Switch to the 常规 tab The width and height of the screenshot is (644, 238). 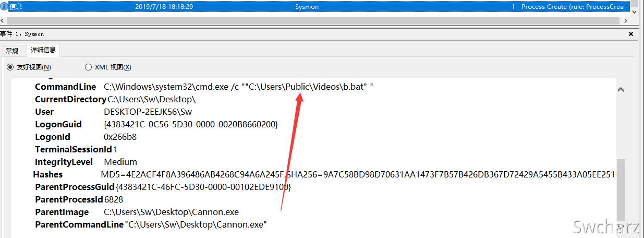pos(12,51)
